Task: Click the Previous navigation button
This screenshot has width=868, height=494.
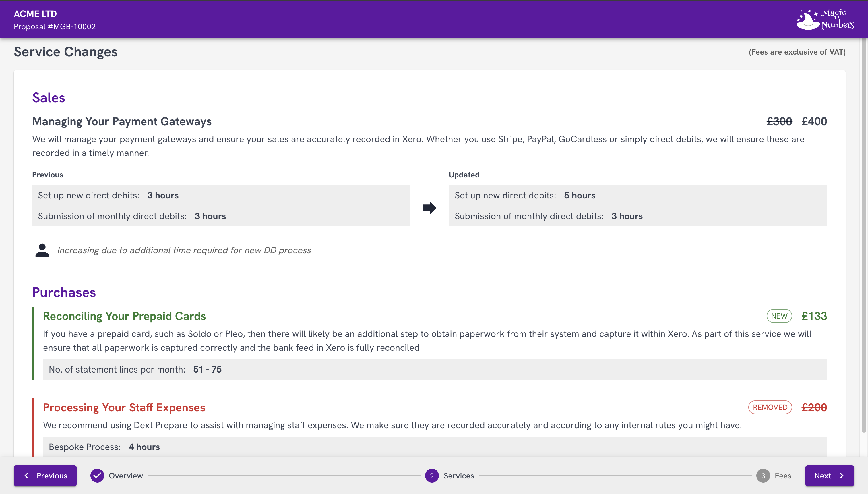Action: click(45, 476)
